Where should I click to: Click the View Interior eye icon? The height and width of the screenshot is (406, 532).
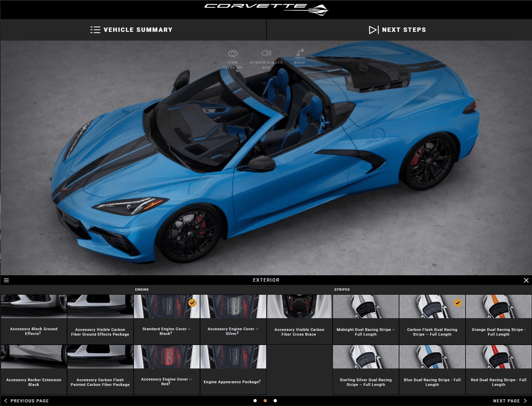click(233, 53)
